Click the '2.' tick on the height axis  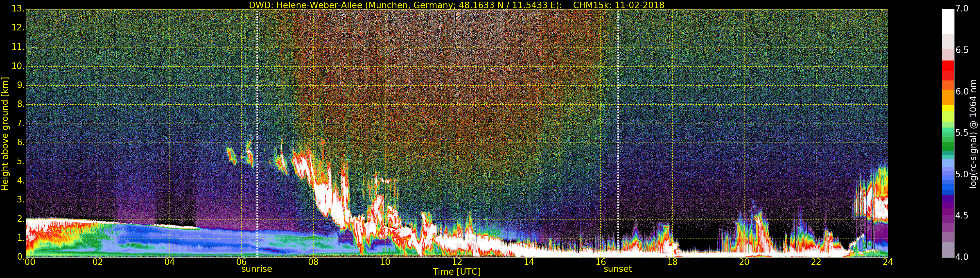pyautogui.click(x=21, y=218)
